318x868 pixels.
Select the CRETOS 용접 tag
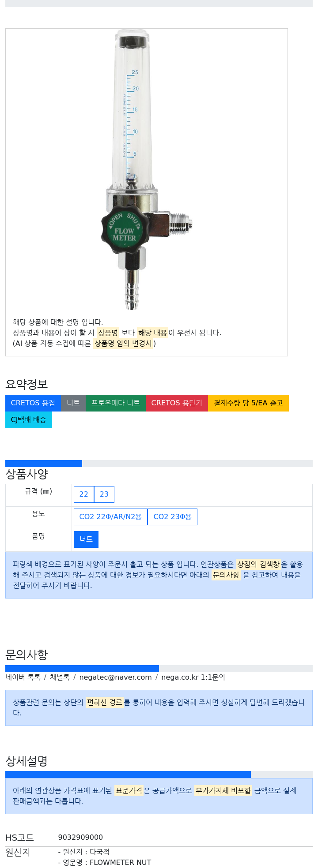33,403
